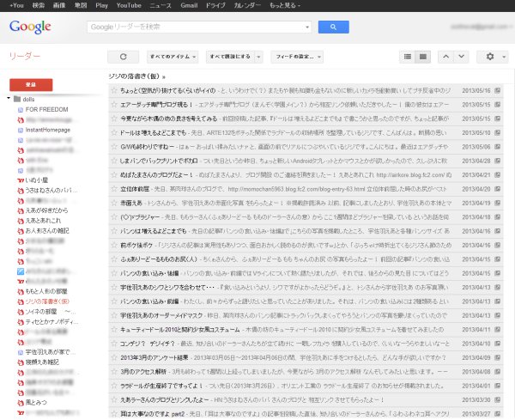Switch to expanded view icon
The width and height of the screenshot is (515, 420).
click(x=422, y=57)
